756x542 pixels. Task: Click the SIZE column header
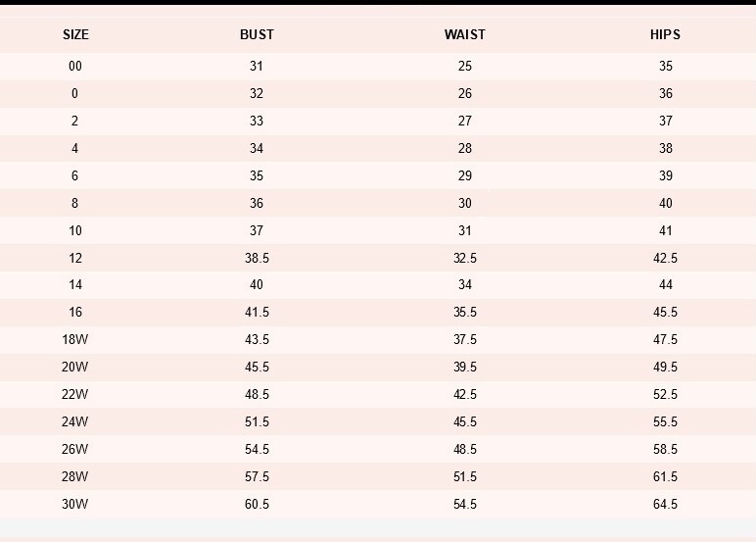(75, 34)
